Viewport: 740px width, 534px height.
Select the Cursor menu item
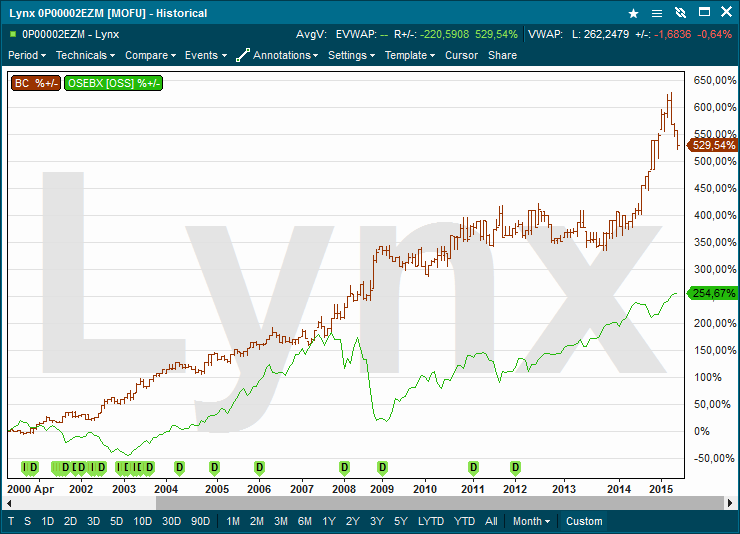[462, 55]
